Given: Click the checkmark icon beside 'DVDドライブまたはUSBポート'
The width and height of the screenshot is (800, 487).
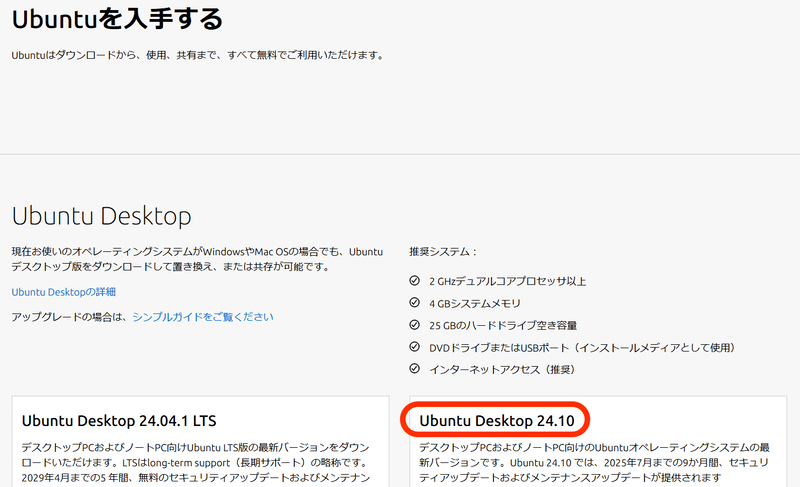Looking at the screenshot, I should click(414, 347).
